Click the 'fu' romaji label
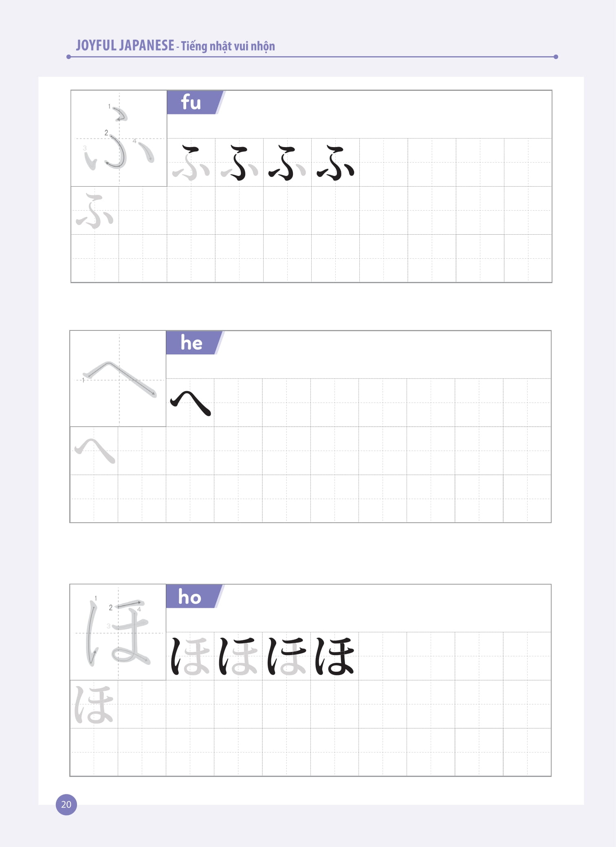The height and width of the screenshot is (847, 616). [x=191, y=102]
